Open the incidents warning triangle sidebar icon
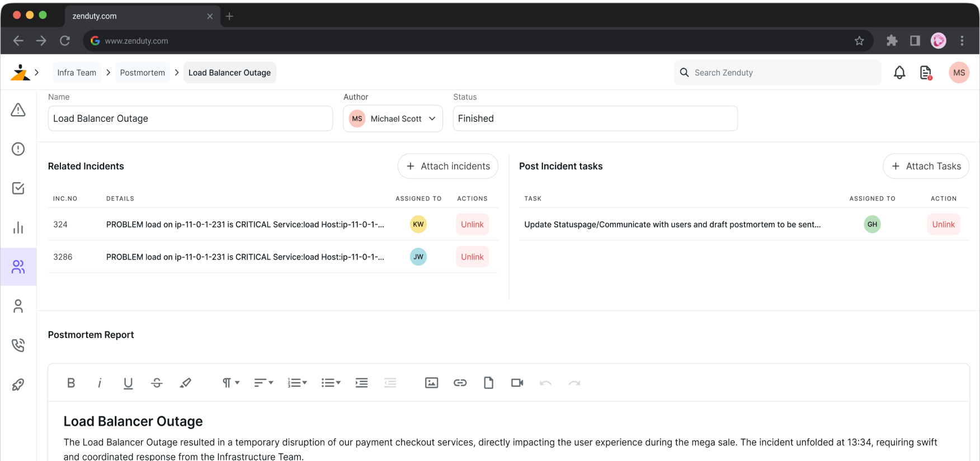Image resolution: width=980 pixels, height=461 pixels. click(18, 110)
